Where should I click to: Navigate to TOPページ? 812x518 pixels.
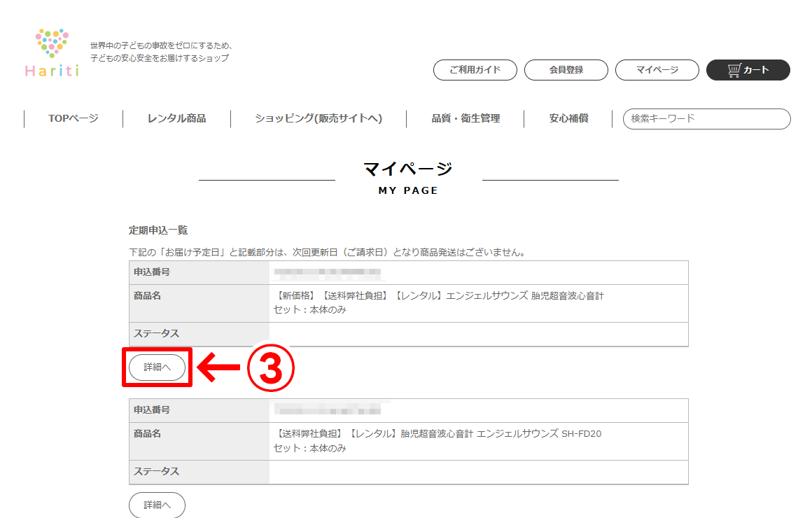point(73,118)
